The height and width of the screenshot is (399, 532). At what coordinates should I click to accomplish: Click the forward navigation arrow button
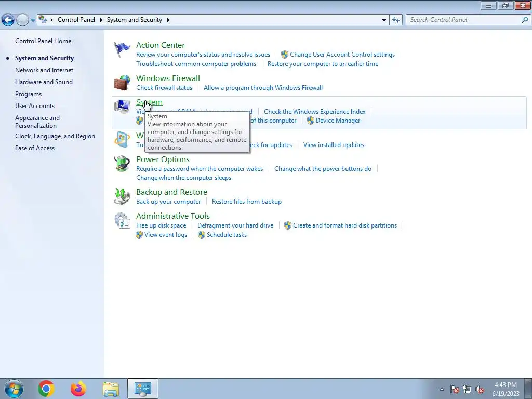click(x=22, y=20)
